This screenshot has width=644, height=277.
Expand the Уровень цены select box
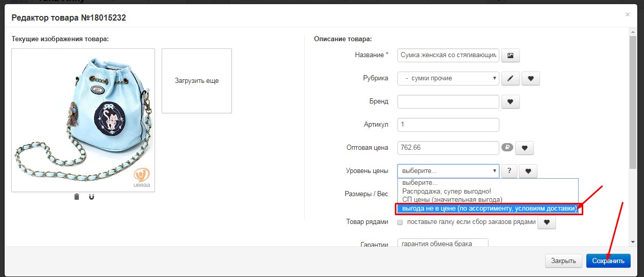(x=448, y=171)
